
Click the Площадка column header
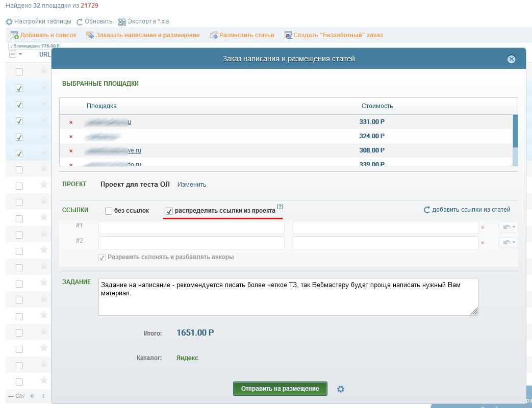102,106
